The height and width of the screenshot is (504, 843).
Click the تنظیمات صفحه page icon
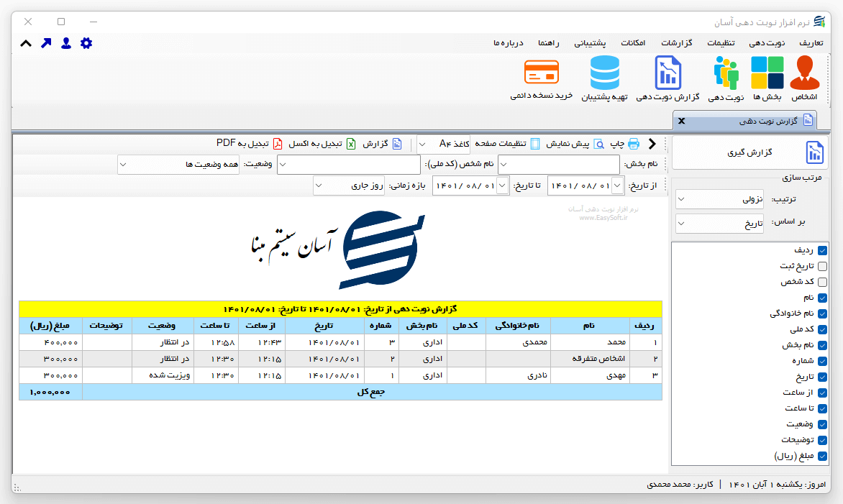pyautogui.click(x=535, y=144)
